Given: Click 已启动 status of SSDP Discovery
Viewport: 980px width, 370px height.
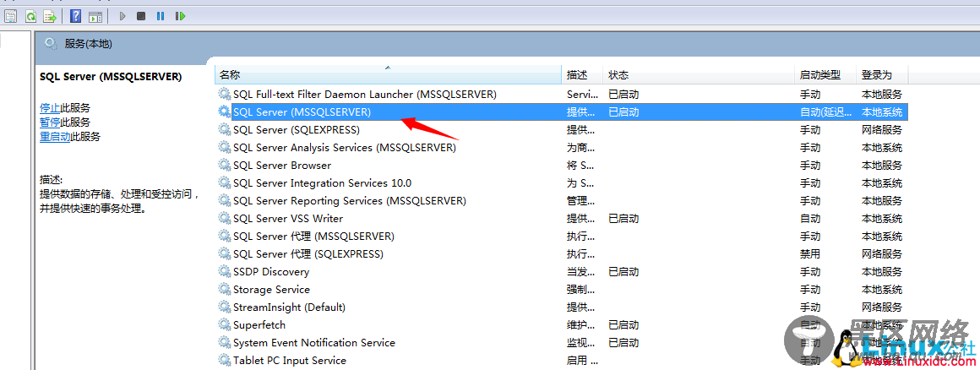Looking at the screenshot, I should (623, 271).
